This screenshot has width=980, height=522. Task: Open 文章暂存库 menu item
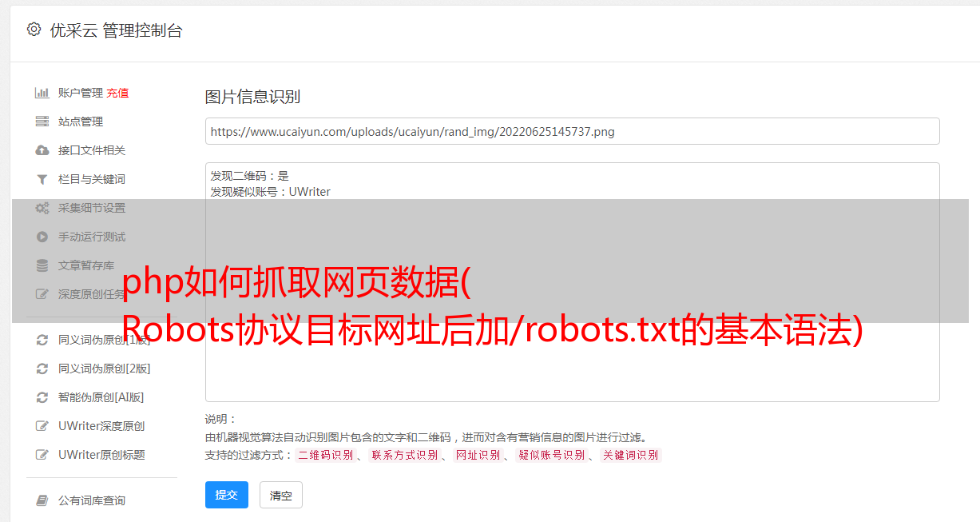click(86, 265)
